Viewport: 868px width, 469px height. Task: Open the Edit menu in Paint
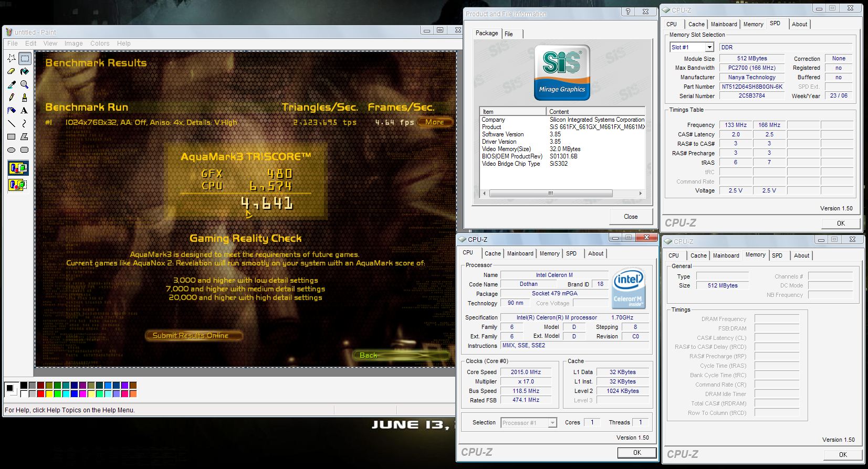pos(31,44)
